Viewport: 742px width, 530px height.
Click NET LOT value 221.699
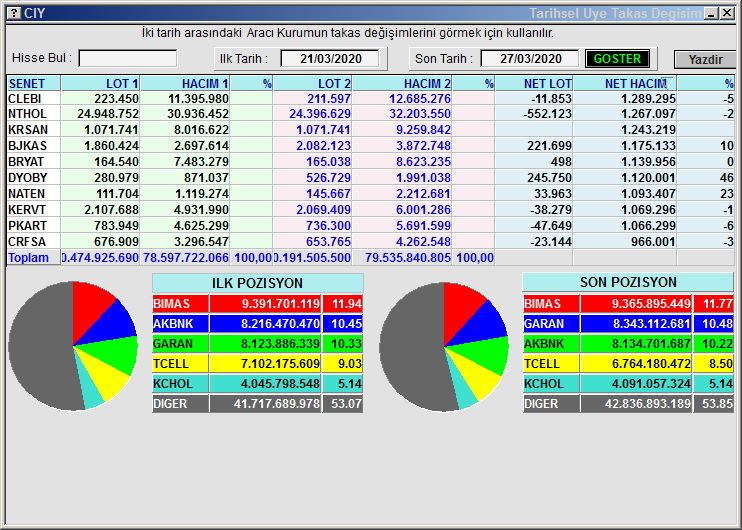549,146
